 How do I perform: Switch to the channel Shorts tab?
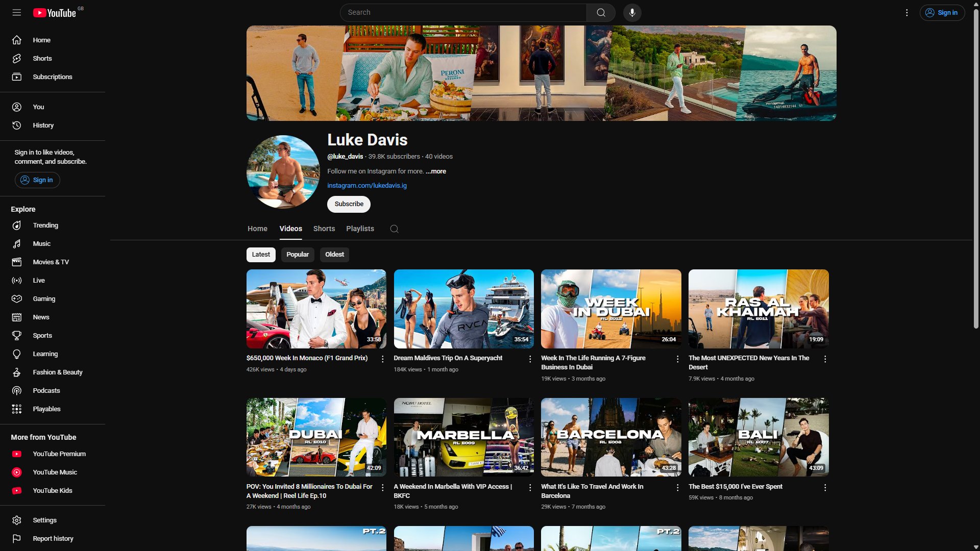tap(324, 229)
